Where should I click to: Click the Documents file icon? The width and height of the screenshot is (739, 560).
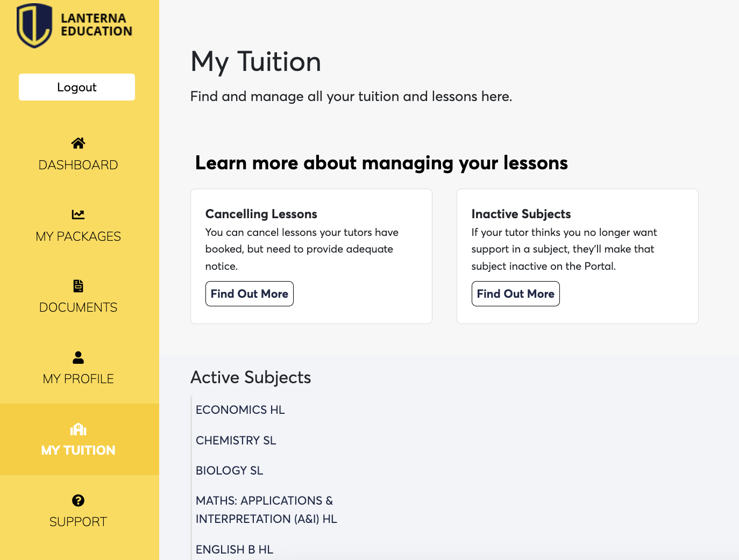(78, 286)
